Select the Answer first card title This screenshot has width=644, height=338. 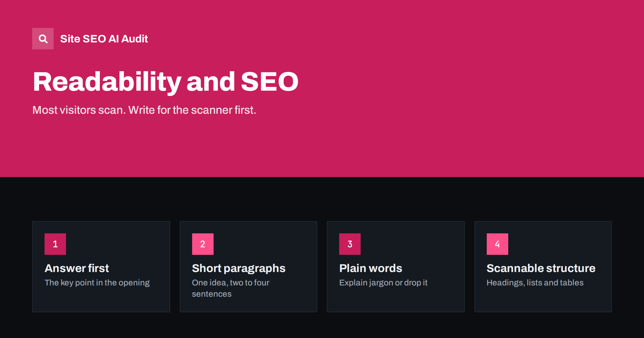tap(77, 268)
